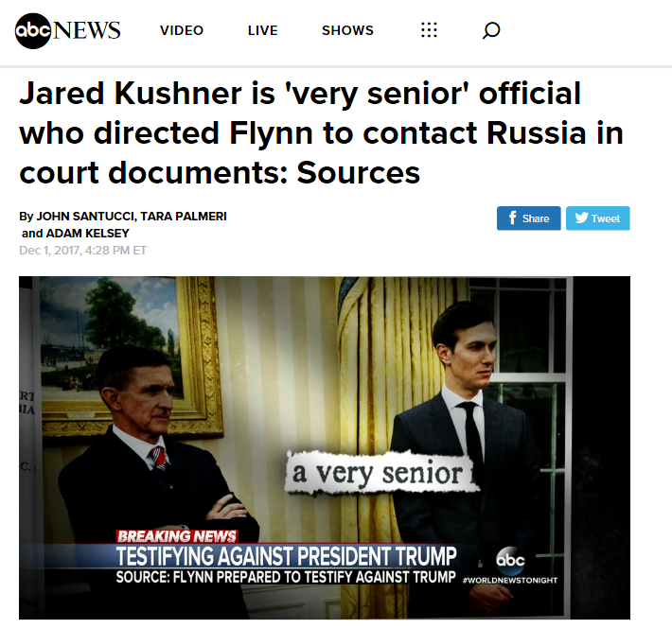Click the Twitter bird icon
Screen dimensions: 672x628
click(x=581, y=218)
